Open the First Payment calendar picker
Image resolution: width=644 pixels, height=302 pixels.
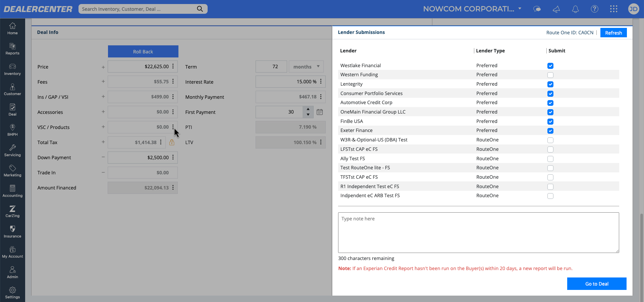pos(320,112)
